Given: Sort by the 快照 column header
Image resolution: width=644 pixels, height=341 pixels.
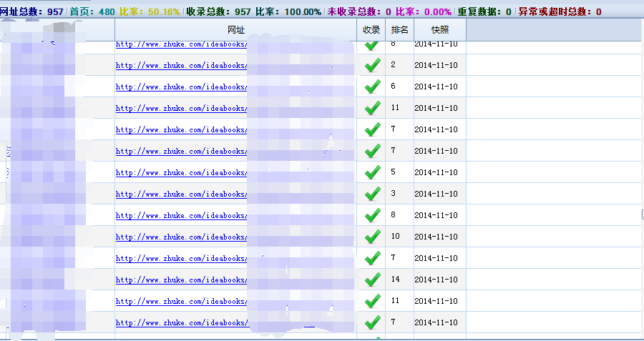Looking at the screenshot, I should (x=439, y=30).
